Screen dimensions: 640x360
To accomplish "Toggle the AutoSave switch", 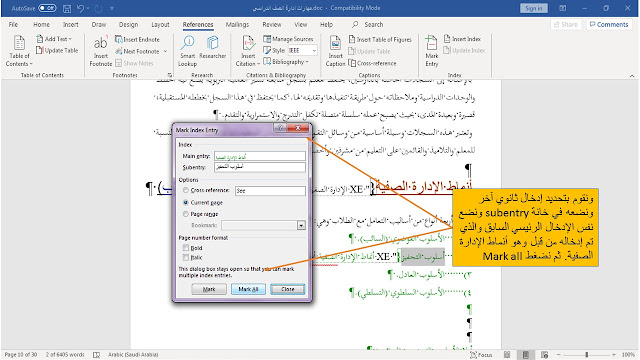I will [x=47, y=8].
